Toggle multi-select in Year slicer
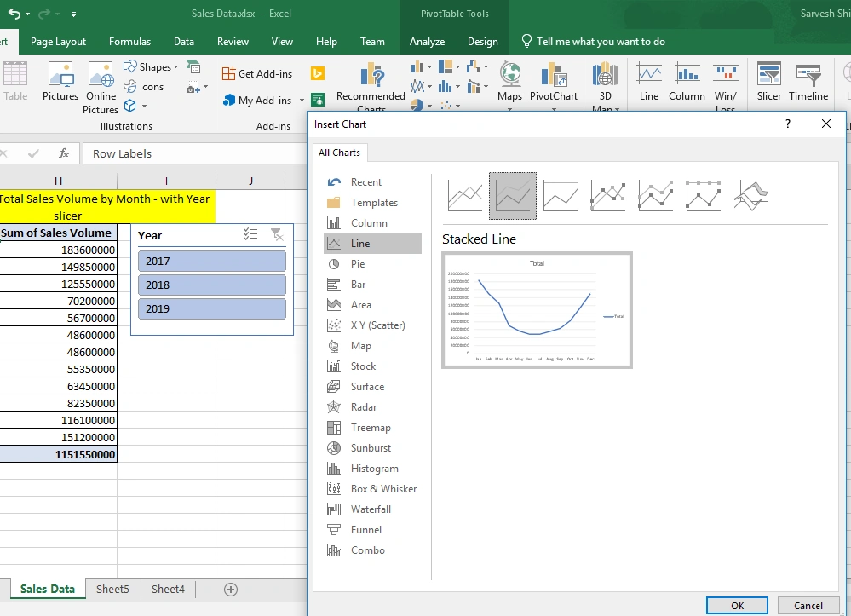The width and height of the screenshot is (851, 616). tap(250, 234)
